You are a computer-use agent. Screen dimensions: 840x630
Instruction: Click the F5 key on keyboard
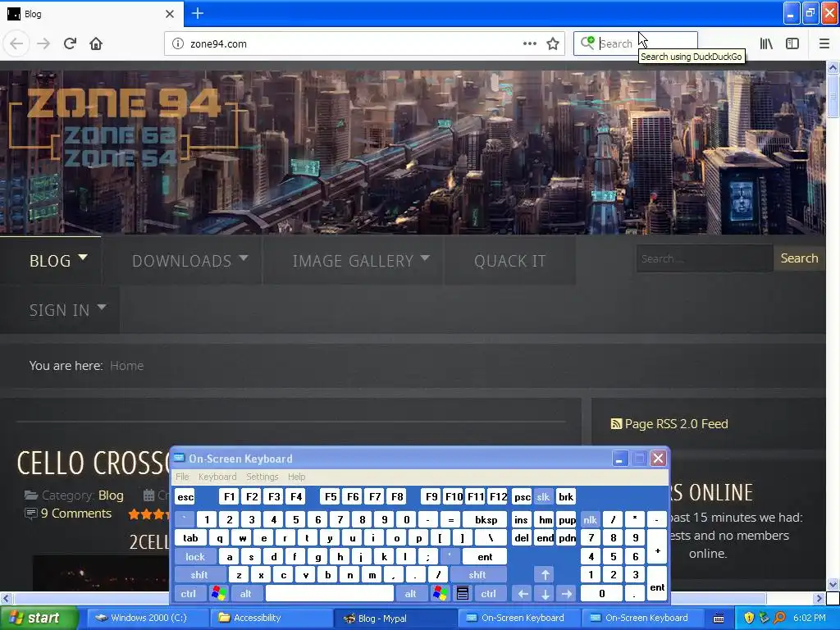[331, 496]
